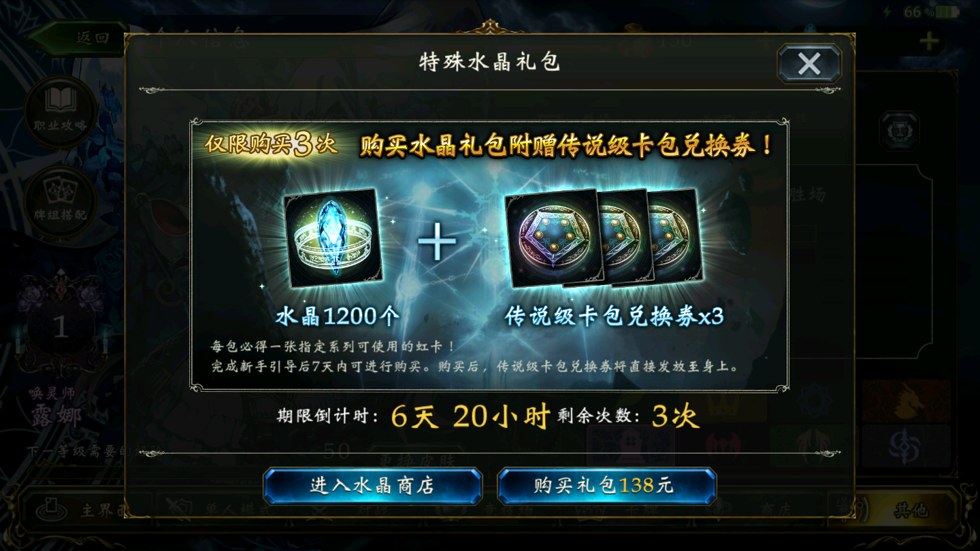
Task: Click the 水晶1200个 label
Action: click(x=338, y=316)
